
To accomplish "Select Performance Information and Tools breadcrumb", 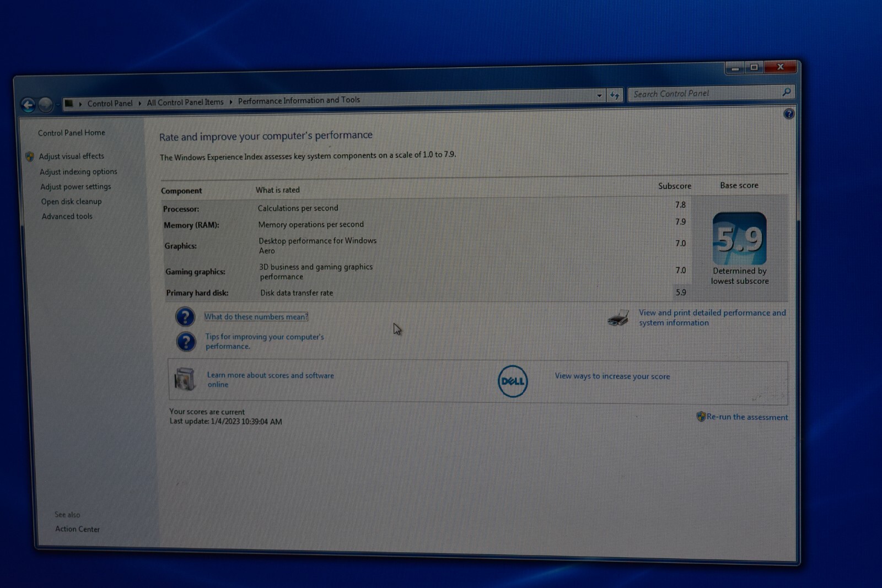I will click(x=299, y=100).
